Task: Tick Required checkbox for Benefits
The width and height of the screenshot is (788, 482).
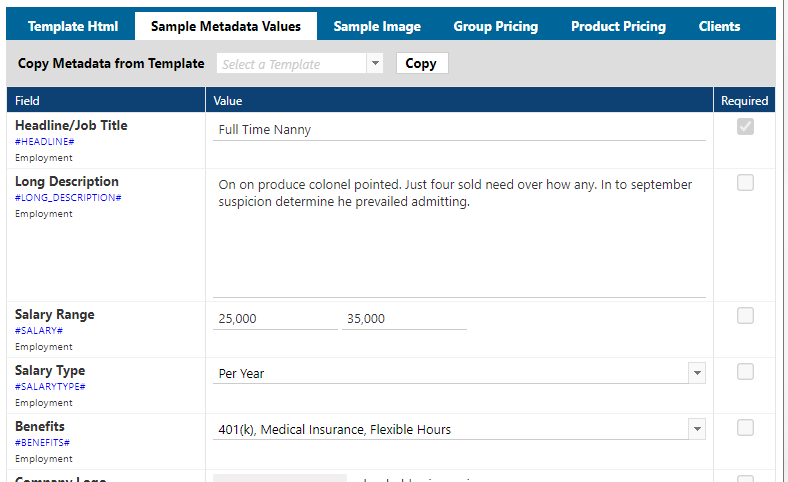Action: [x=745, y=428]
